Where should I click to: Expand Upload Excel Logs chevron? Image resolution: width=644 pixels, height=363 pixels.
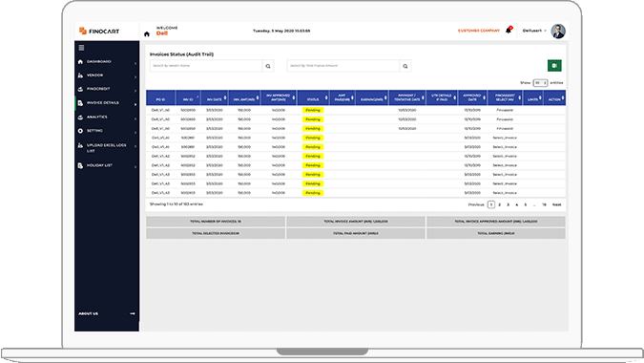(135, 147)
